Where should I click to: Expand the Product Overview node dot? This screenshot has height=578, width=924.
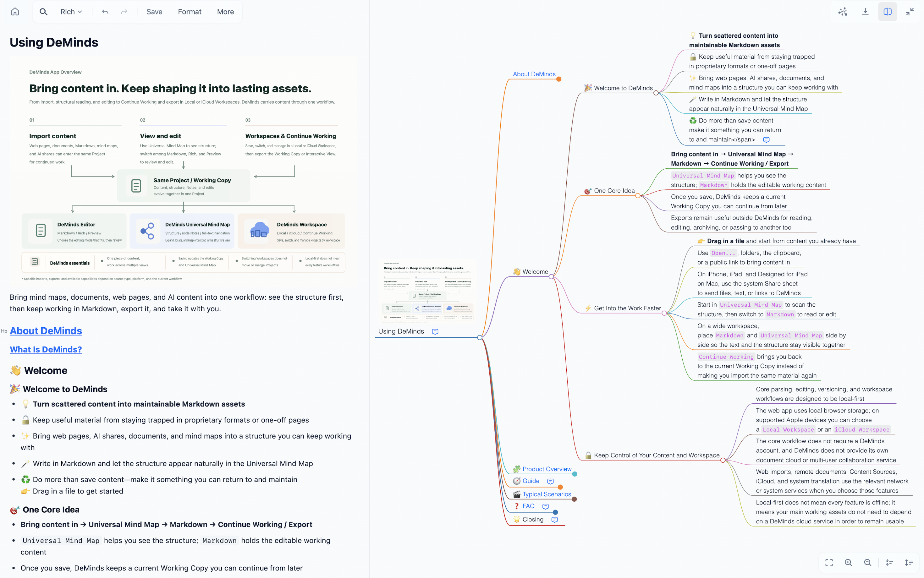tap(575, 474)
